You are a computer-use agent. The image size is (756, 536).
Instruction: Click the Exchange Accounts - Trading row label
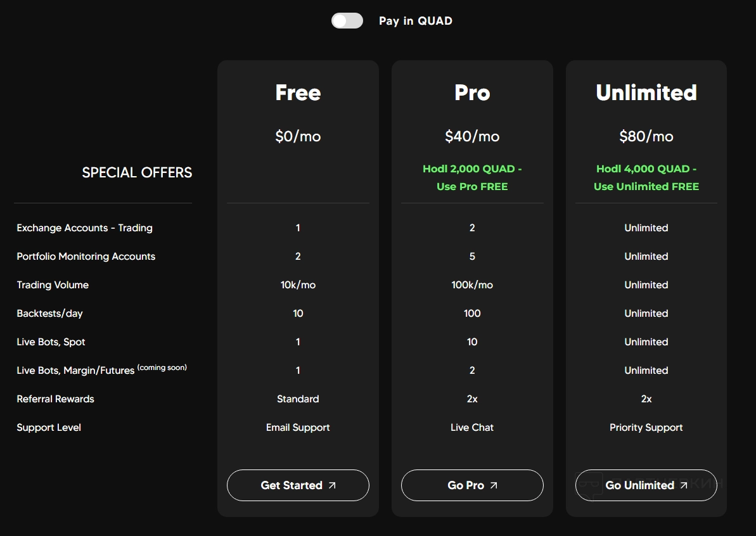(x=84, y=228)
